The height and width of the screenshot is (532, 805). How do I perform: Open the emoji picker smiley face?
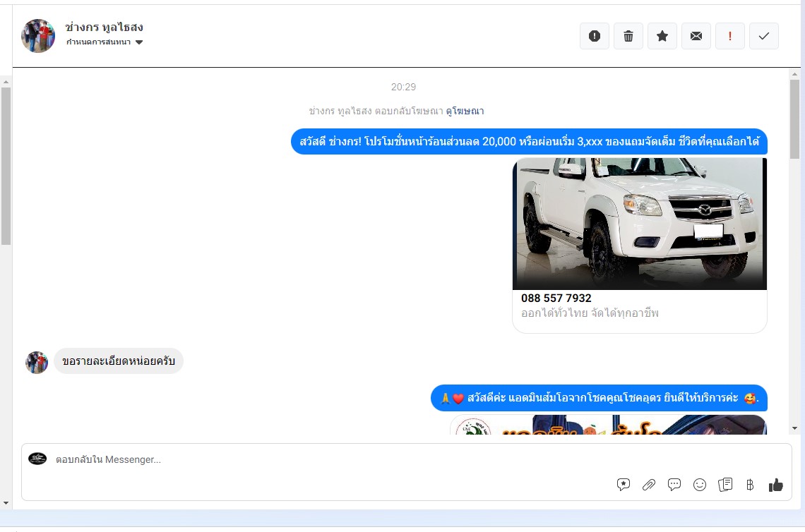(x=700, y=485)
